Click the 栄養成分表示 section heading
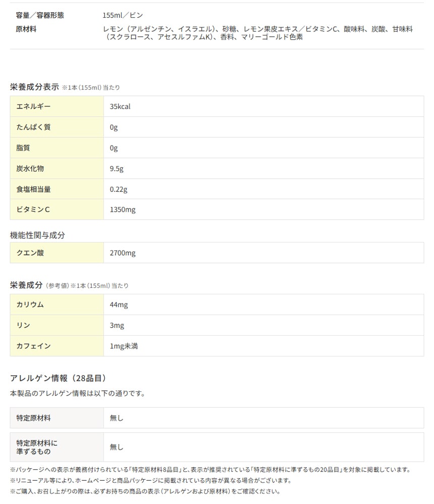Screen dimensions: 434x504 click(34, 87)
